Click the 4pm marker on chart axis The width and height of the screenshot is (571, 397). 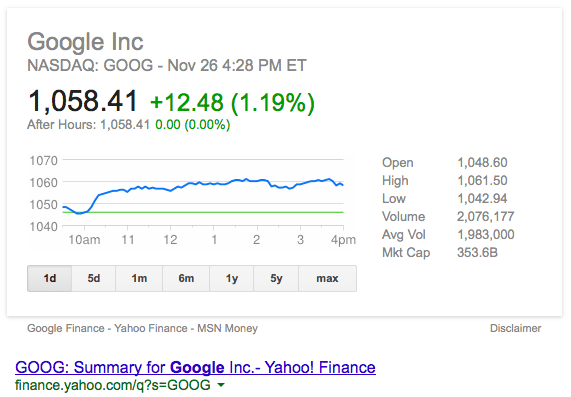pyautogui.click(x=343, y=240)
